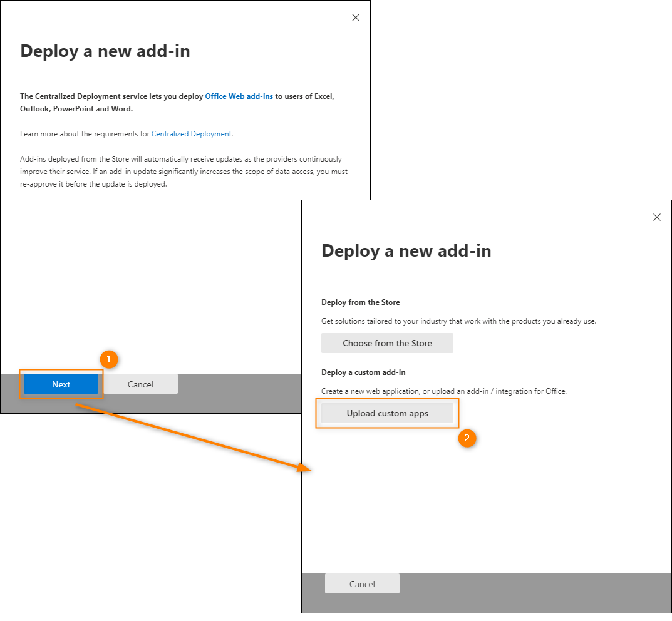
Task: Open the Office Web add-ins link
Action: point(239,96)
